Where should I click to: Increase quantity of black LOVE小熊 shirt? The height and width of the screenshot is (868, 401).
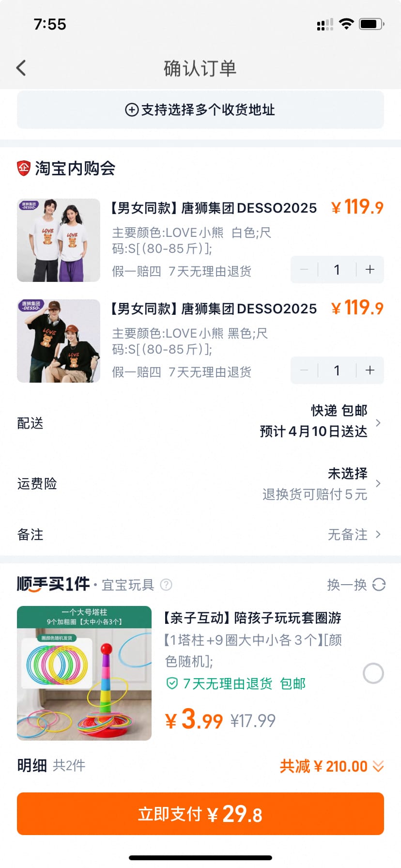coord(370,371)
